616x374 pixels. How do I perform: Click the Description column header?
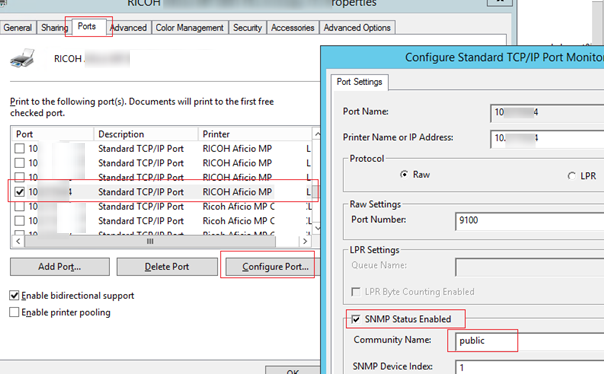(146, 134)
